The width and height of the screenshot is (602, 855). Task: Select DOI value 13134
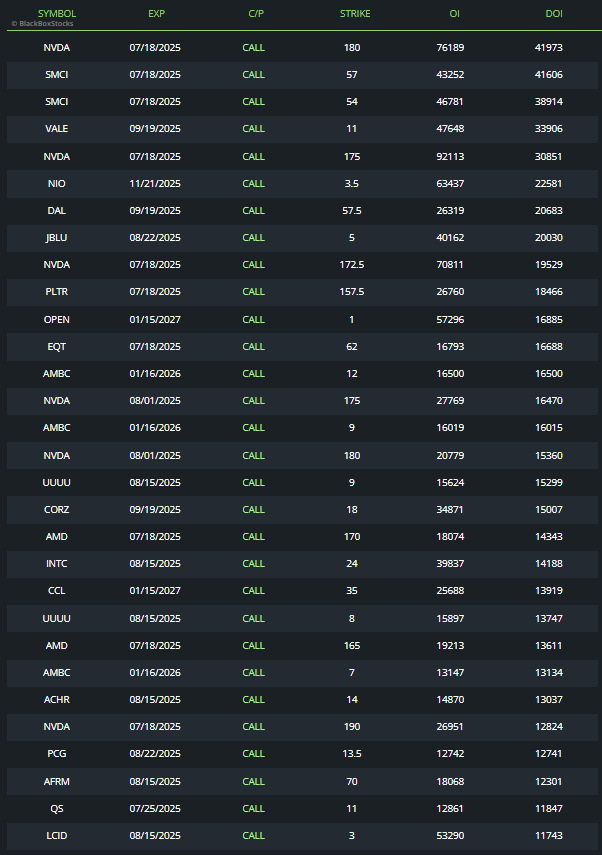click(549, 673)
